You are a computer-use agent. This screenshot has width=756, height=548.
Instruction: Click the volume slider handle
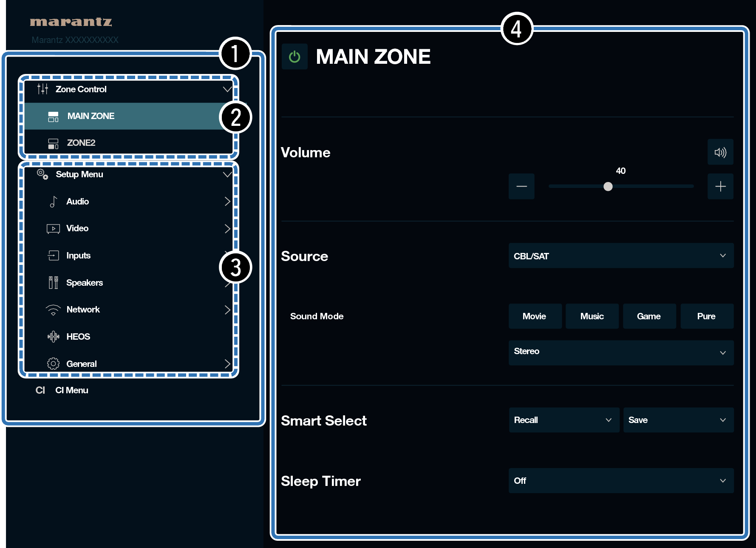(608, 187)
